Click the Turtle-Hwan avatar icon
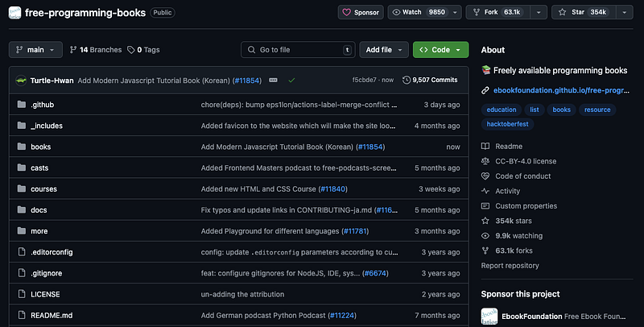Viewport: 644px width, 327px height. [x=21, y=81]
